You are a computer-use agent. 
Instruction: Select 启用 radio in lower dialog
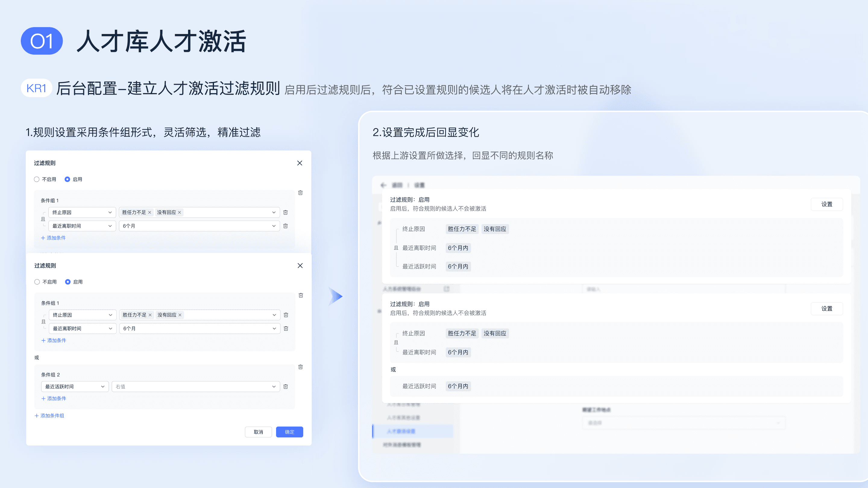coord(68,282)
